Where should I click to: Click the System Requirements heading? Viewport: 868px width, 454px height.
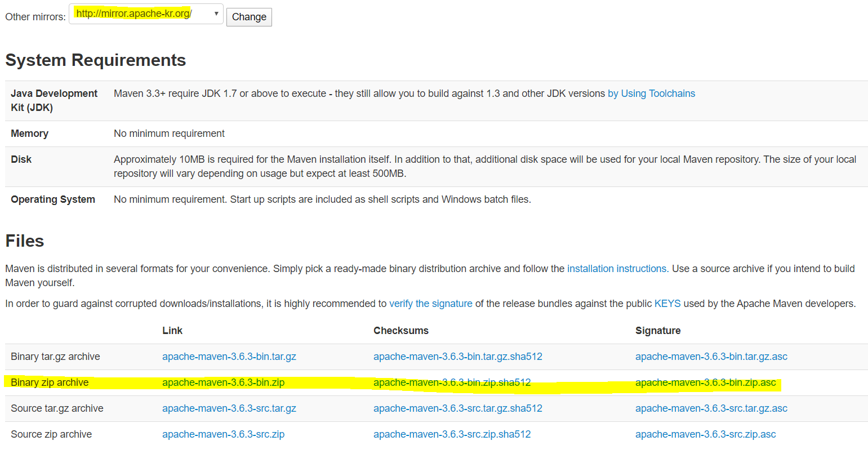click(x=96, y=60)
